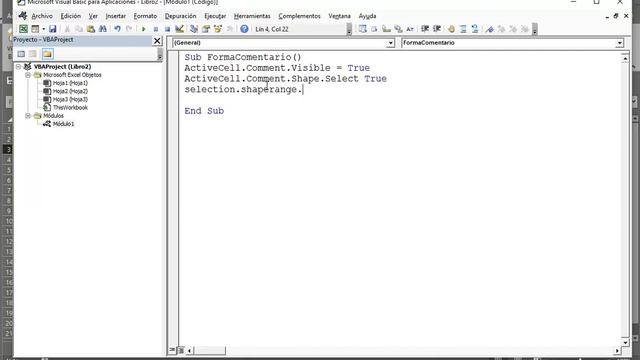Close the Proyecto - VBAProject panel

click(157, 40)
